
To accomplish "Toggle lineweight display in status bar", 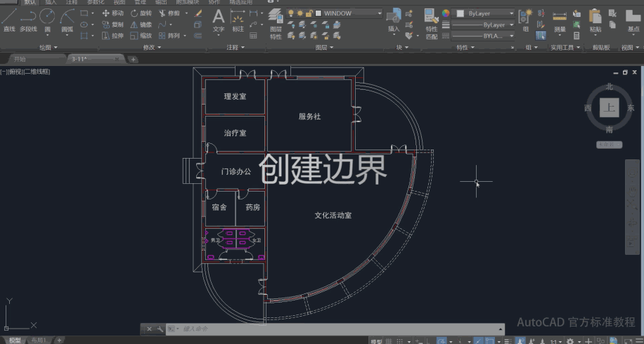I will click(x=508, y=341).
